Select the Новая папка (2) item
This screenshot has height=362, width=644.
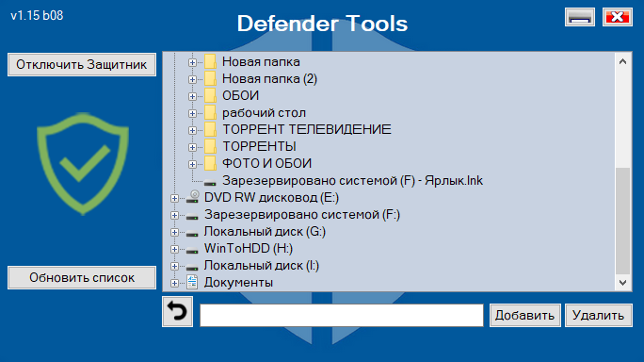click(x=269, y=78)
